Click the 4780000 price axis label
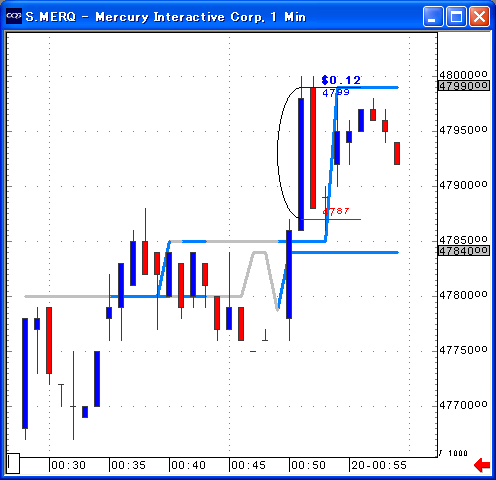 pos(463,295)
